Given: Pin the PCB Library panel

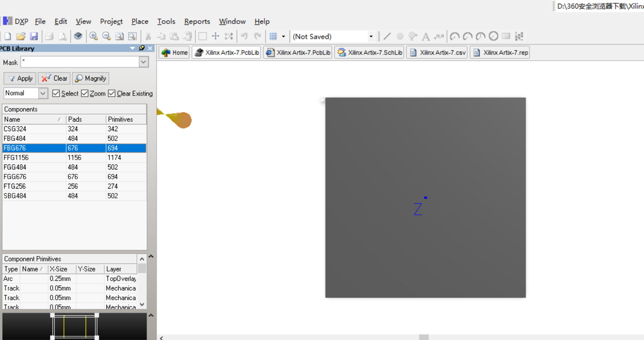Looking at the screenshot, I should (x=142, y=48).
